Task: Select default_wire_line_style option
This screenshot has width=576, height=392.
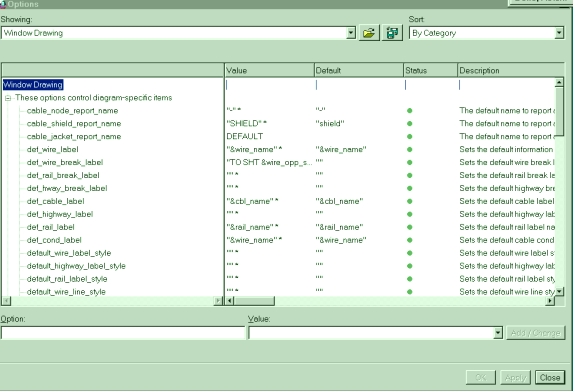Action: click(x=66, y=292)
